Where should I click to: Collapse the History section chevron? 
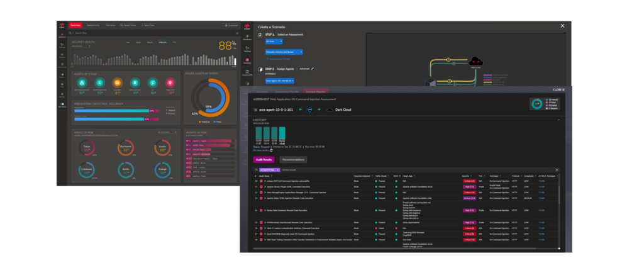(559, 119)
